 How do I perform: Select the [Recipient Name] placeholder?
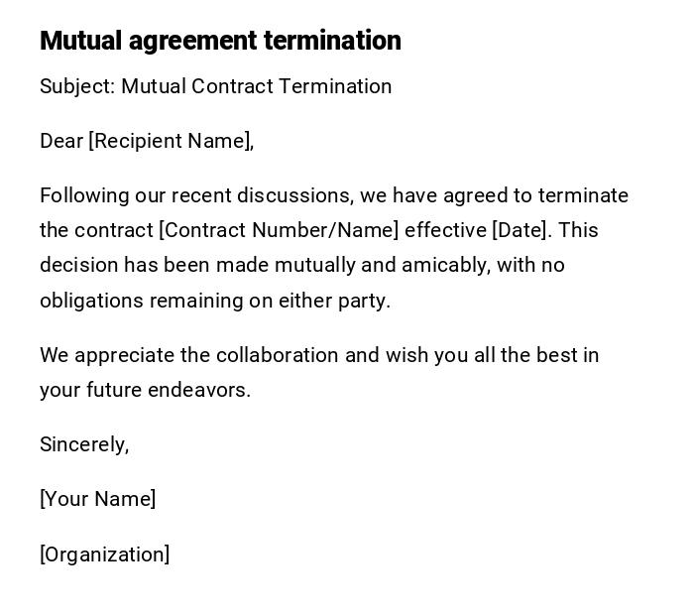[170, 141]
